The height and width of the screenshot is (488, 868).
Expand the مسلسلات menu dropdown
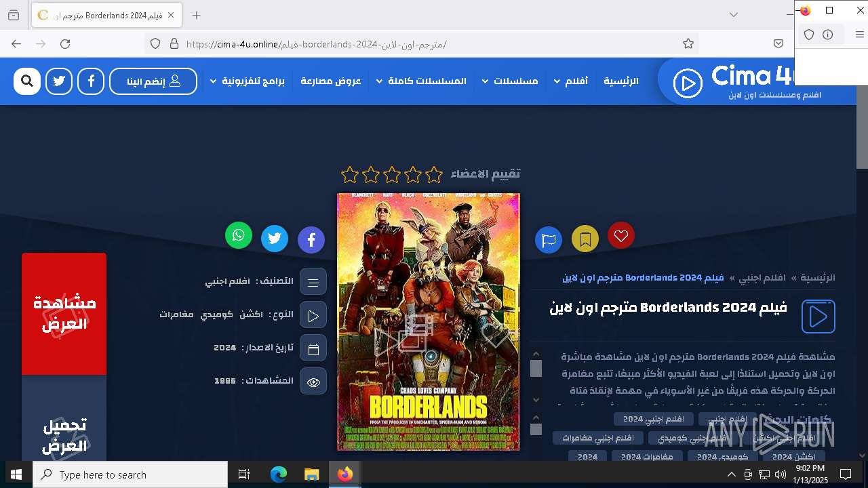510,81
